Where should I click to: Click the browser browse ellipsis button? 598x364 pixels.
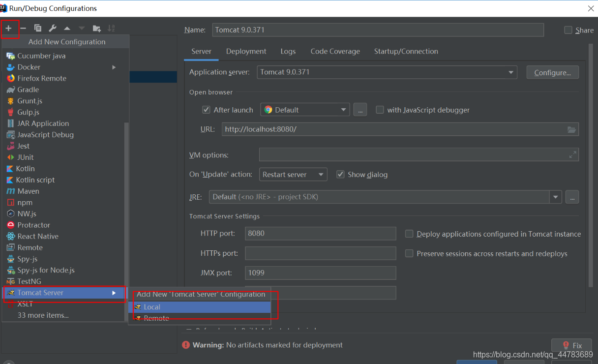coord(360,110)
